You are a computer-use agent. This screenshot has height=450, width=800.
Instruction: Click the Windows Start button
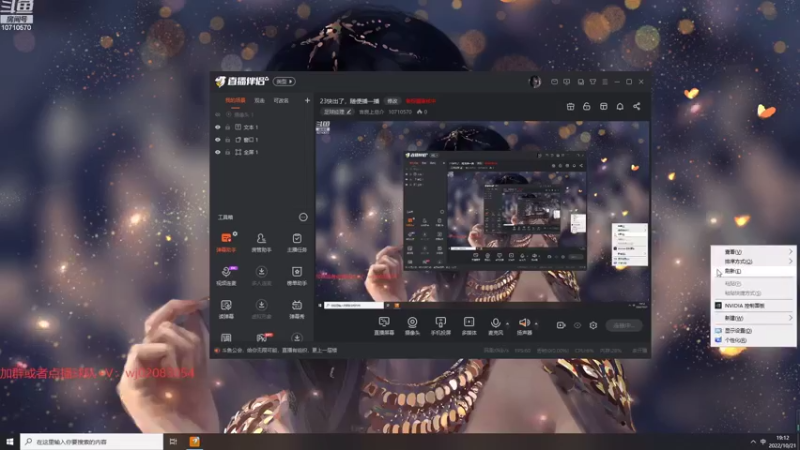10,442
